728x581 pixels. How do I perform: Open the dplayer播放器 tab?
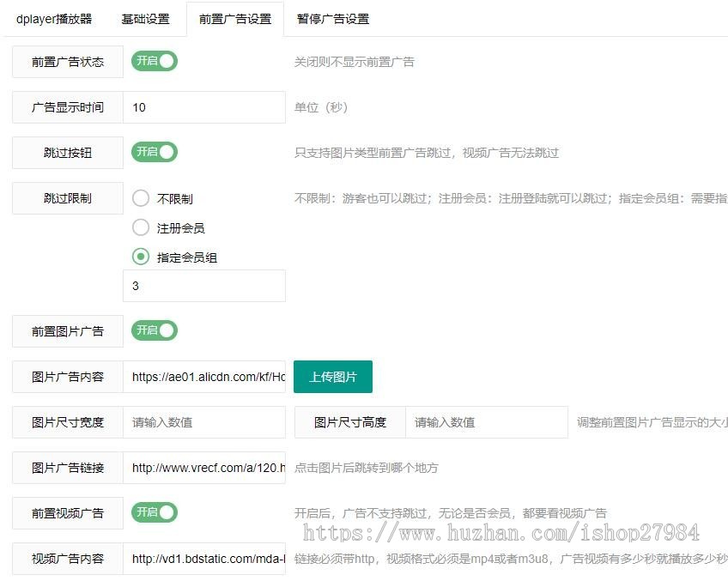point(54,19)
